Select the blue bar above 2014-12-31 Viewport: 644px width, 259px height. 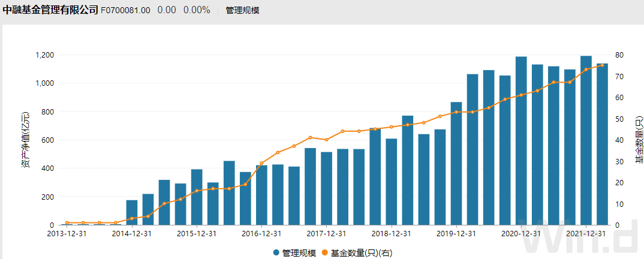point(132,212)
